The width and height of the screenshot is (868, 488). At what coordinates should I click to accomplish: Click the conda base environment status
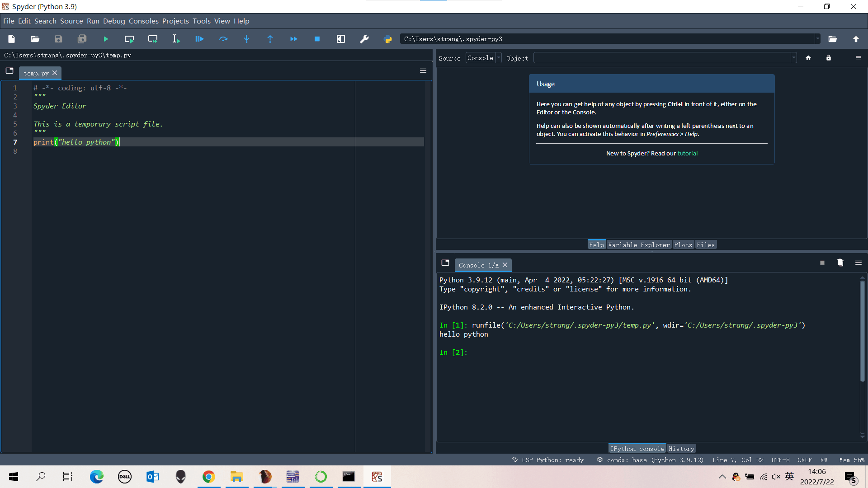[651, 460]
